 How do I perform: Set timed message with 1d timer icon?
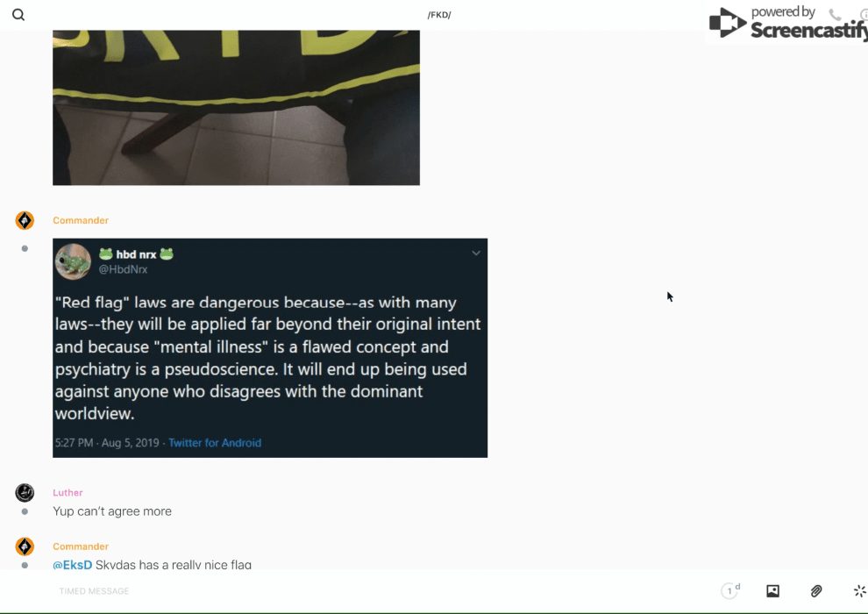tap(730, 590)
